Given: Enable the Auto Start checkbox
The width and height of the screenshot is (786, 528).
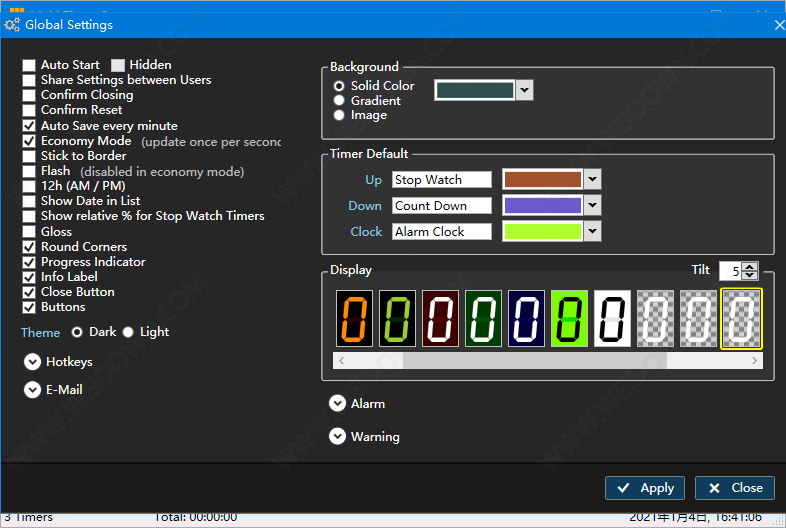Looking at the screenshot, I should click(29, 65).
